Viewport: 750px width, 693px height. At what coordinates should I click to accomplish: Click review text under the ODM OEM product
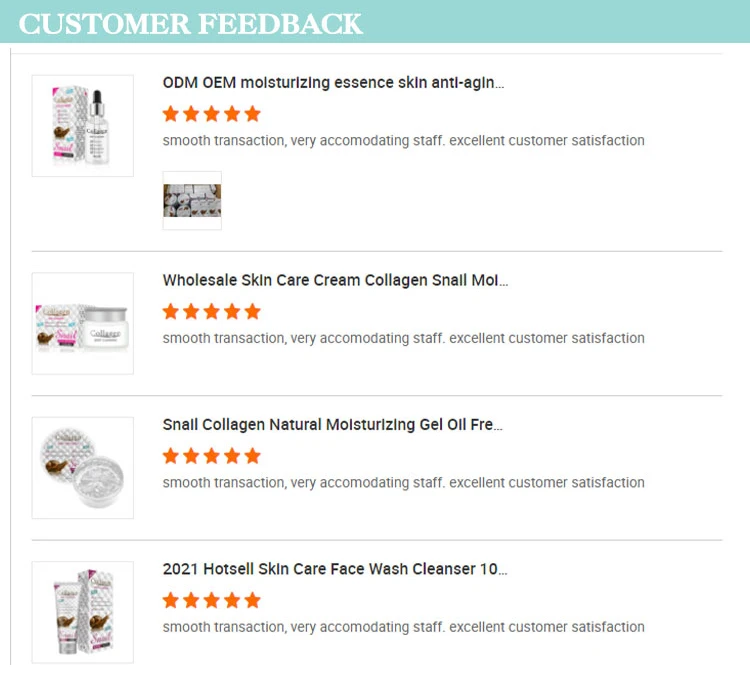tap(403, 141)
